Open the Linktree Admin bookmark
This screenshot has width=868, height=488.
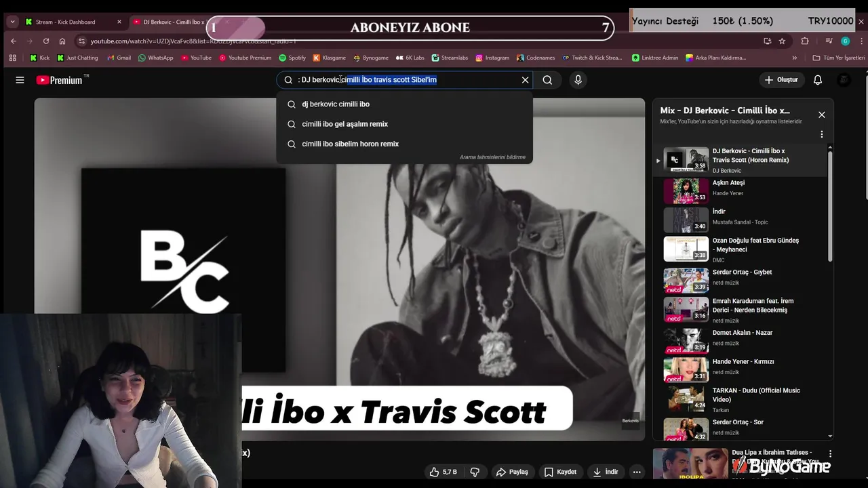click(655, 58)
